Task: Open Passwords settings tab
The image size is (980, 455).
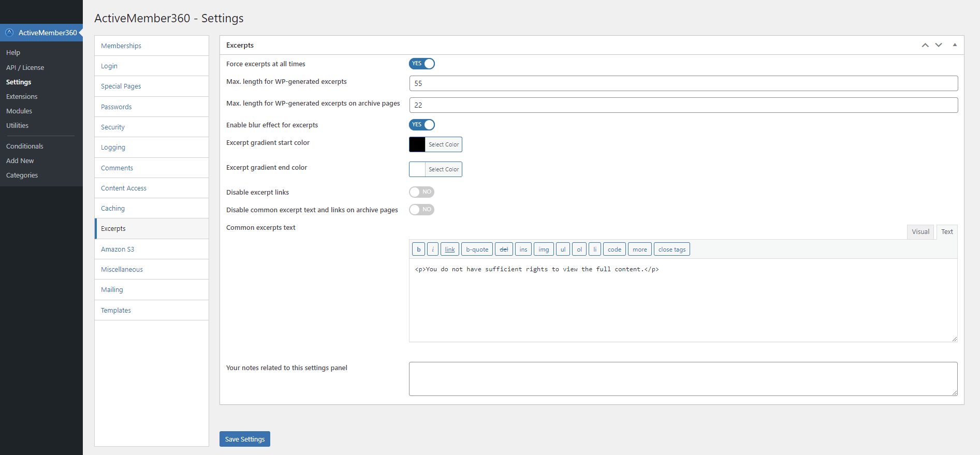Action: coord(152,107)
